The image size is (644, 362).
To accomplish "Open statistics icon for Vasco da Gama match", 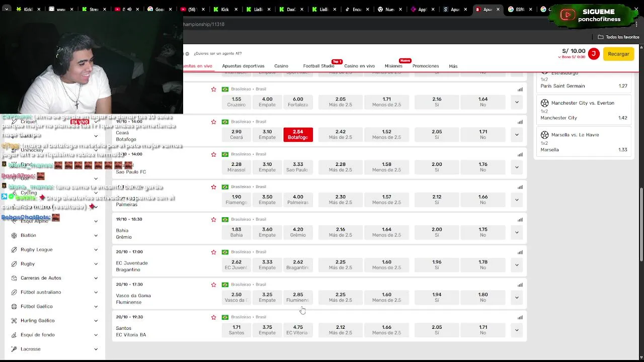I will tap(520, 285).
